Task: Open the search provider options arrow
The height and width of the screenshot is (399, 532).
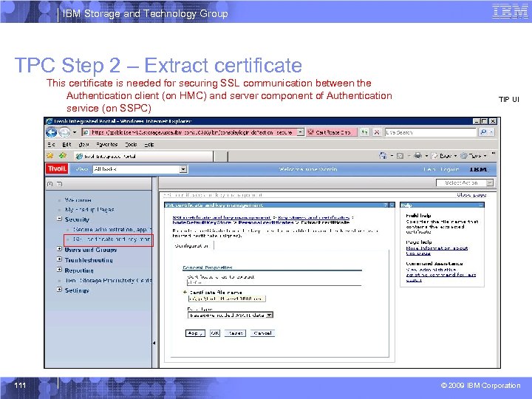Action: 491,132
